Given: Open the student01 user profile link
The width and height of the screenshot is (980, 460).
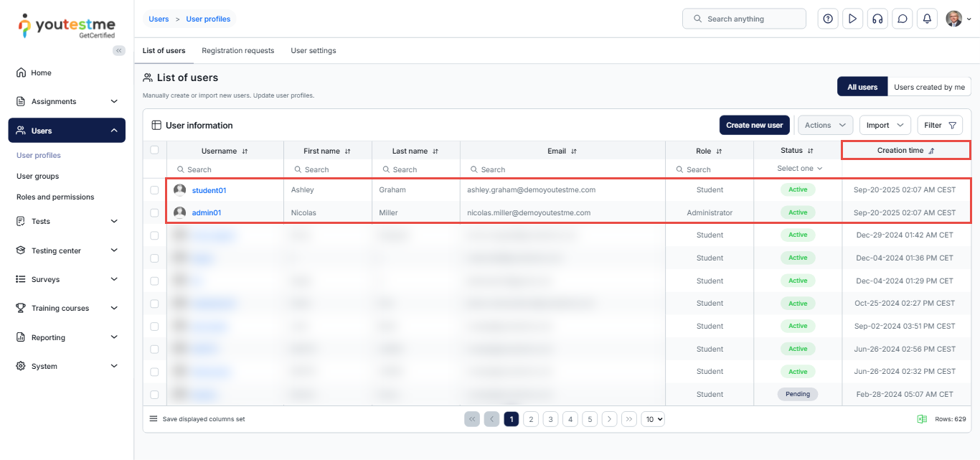Looking at the screenshot, I should coord(209,190).
